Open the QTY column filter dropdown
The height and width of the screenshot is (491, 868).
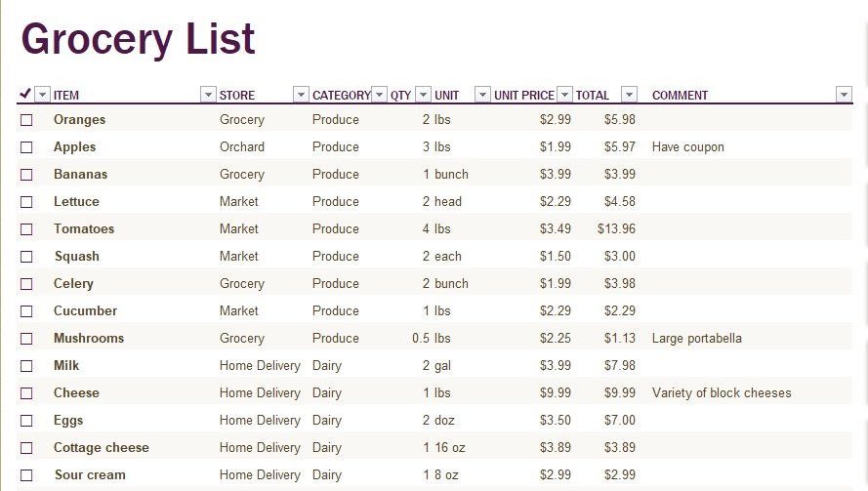423,95
